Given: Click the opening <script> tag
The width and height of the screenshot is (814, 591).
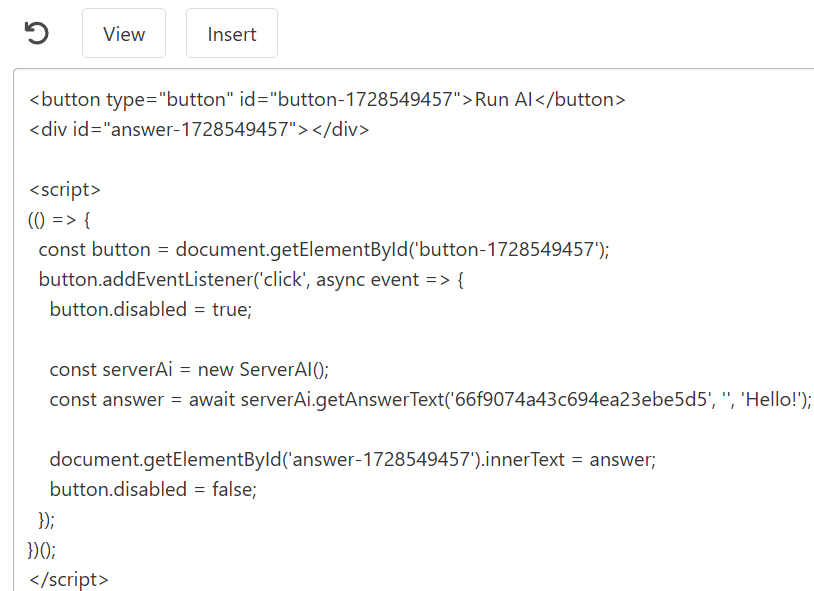Looking at the screenshot, I should [65, 189].
